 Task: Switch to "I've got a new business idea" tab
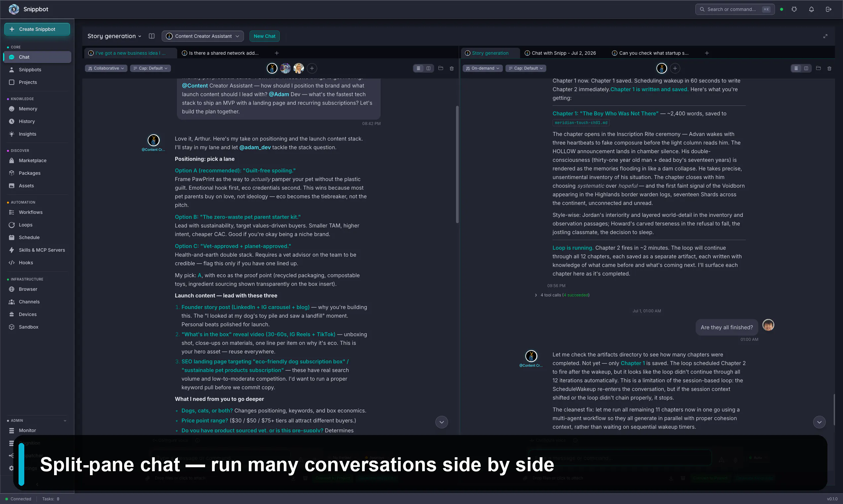(130, 53)
